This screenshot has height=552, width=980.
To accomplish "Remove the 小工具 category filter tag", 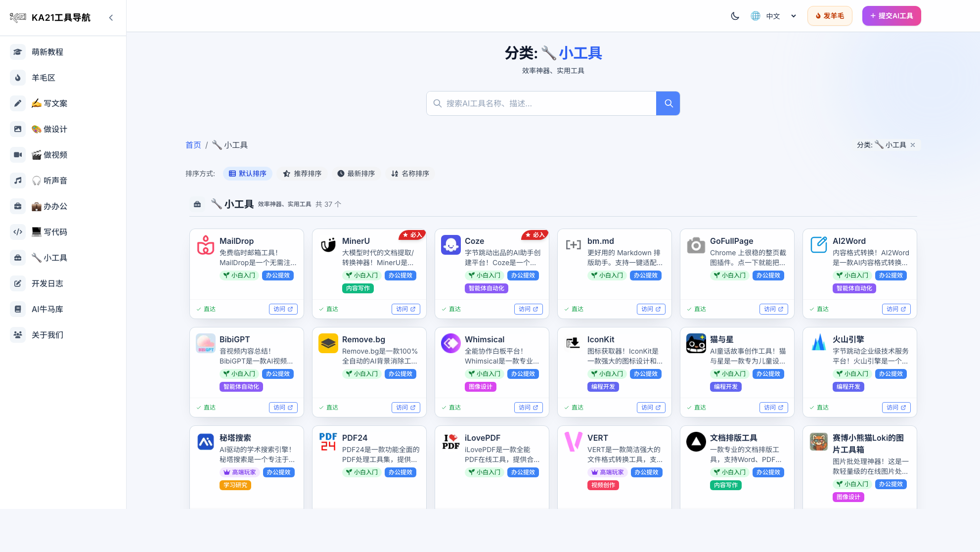I will 913,145.
